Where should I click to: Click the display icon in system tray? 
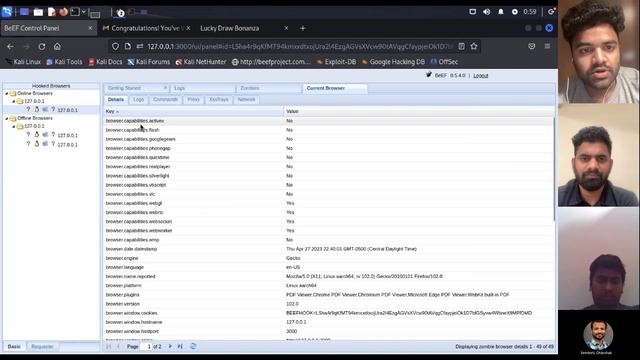point(472,12)
